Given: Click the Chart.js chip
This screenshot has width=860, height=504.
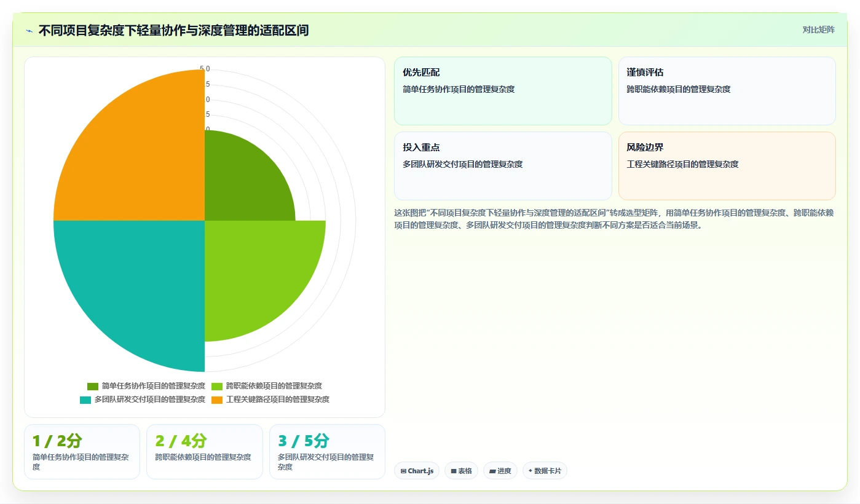Looking at the screenshot, I should click(417, 471).
